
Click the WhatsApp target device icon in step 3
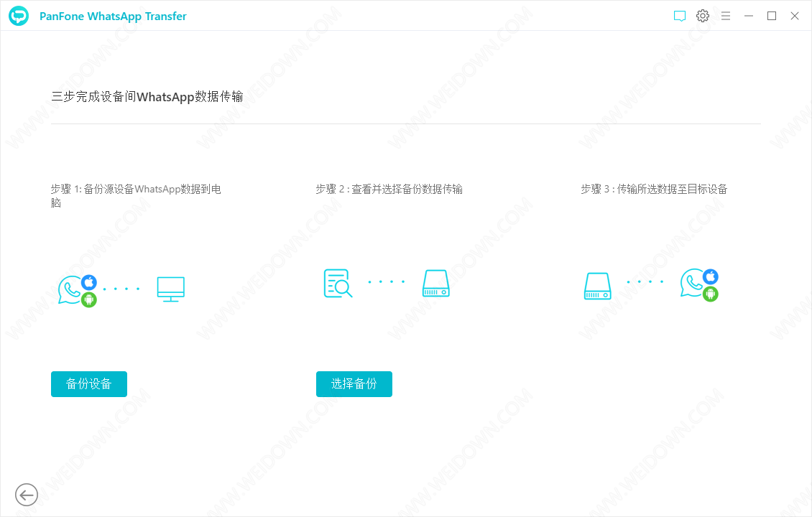[700, 284]
